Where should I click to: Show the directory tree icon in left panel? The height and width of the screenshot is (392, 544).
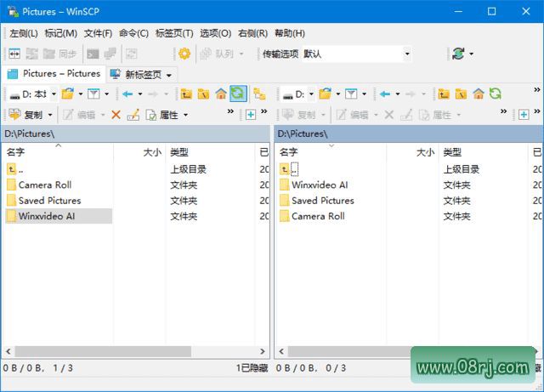(259, 94)
